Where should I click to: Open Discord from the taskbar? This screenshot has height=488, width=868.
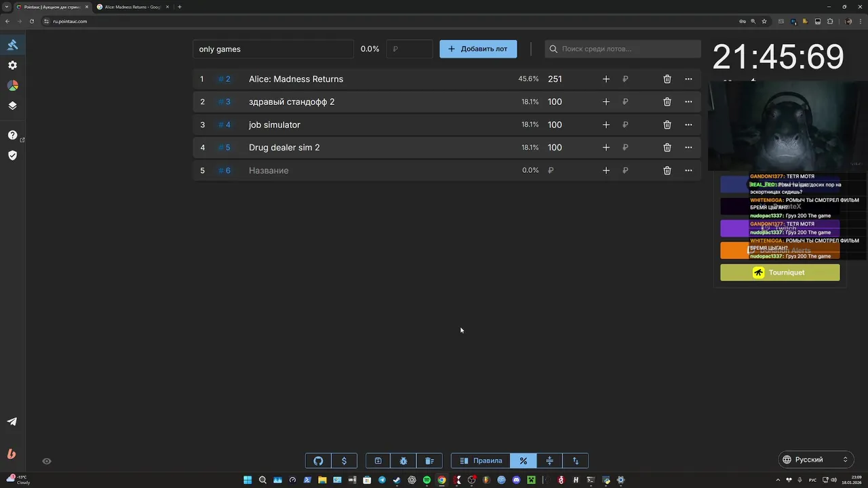pyautogui.click(x=516, y=480)
